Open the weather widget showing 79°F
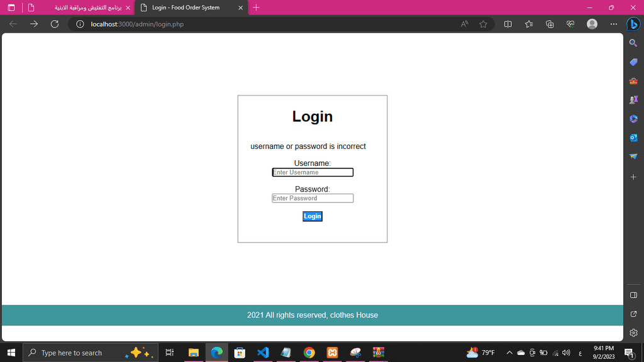The height and width of the screenshot is (362, 644). [x=480, y=353]
